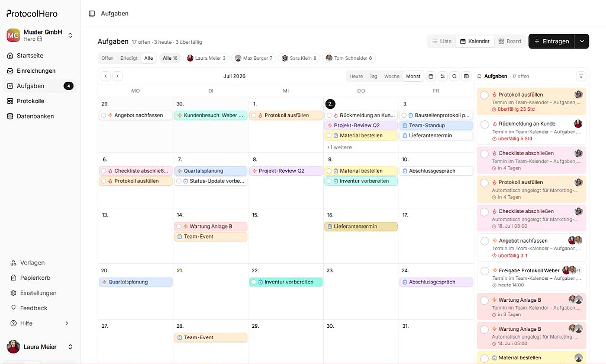The width and height of the screenshot is (606, 364).
Task: Click Laura Meier's profile photo in the sidebar
Action: [x=13, y=347]
